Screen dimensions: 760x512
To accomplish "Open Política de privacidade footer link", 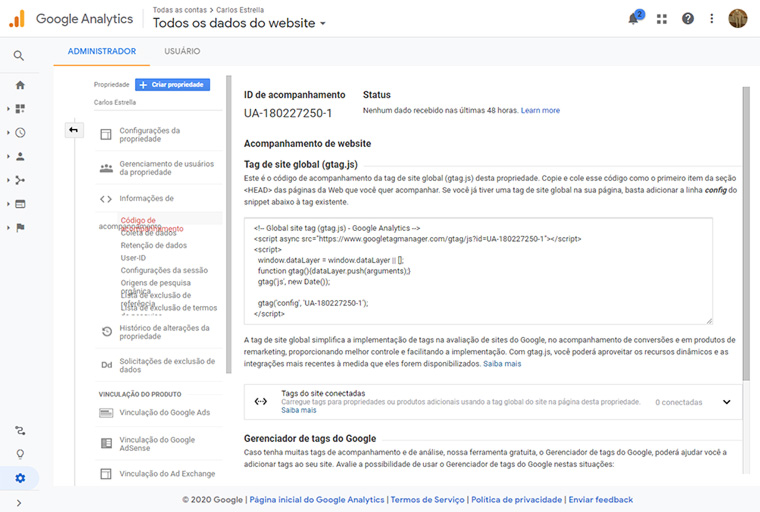I will 517,499.
